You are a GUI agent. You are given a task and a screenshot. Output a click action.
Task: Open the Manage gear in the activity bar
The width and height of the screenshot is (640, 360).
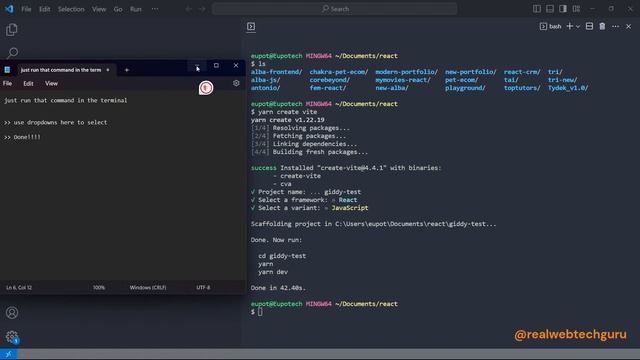[12, 337]
